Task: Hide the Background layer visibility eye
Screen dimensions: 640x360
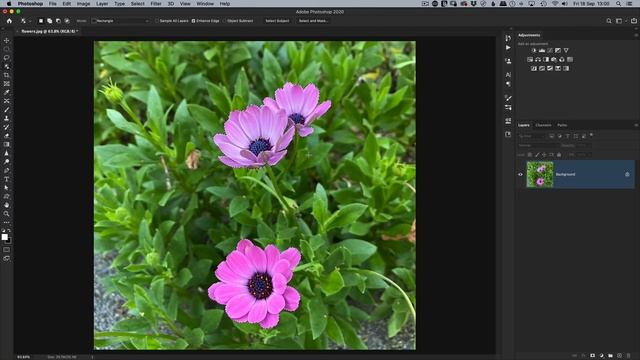Action: tap(520, 174)
